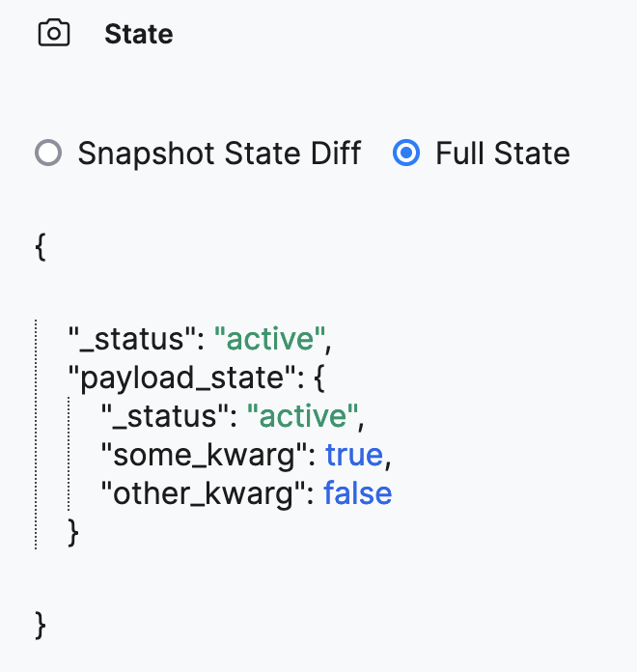Click the true value of some_kwarg
The height and width of the screenshot is (672, 637).
tap(354, 455)
